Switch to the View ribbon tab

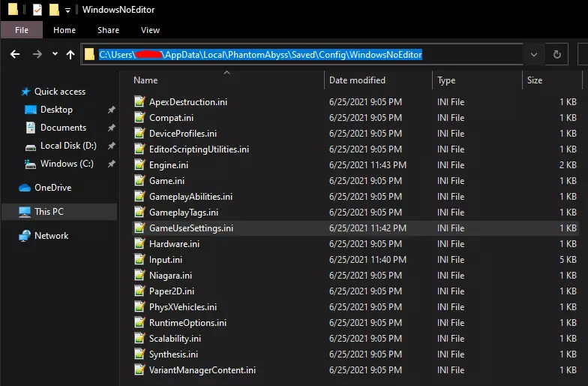tap(150, 30)
